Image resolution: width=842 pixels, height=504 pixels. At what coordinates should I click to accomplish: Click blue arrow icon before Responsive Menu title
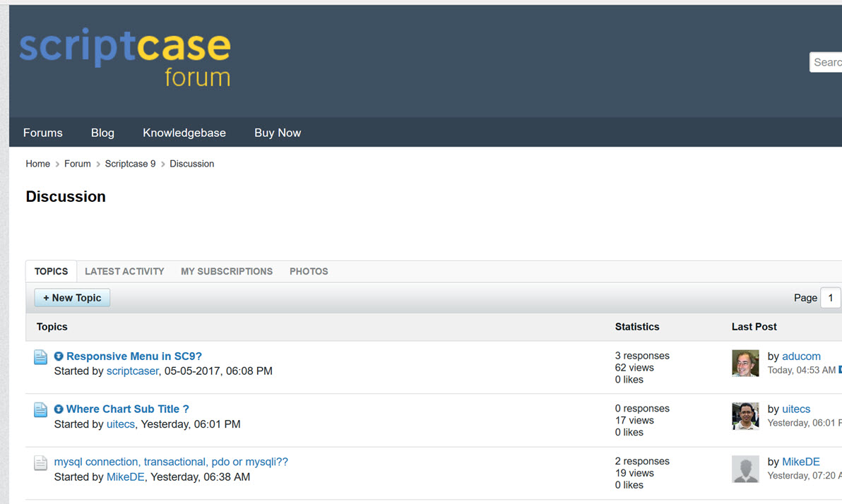pyautogui.click(x=59, y=356)
